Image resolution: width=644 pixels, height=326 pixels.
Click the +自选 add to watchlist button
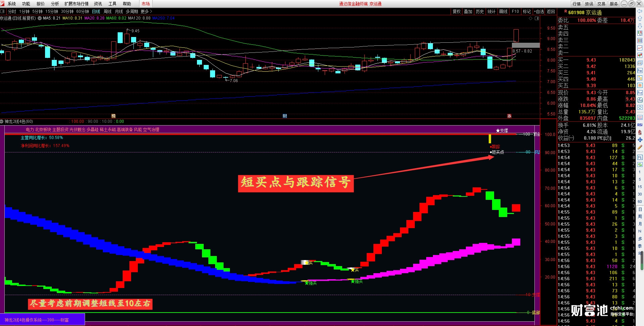[539, 11]
